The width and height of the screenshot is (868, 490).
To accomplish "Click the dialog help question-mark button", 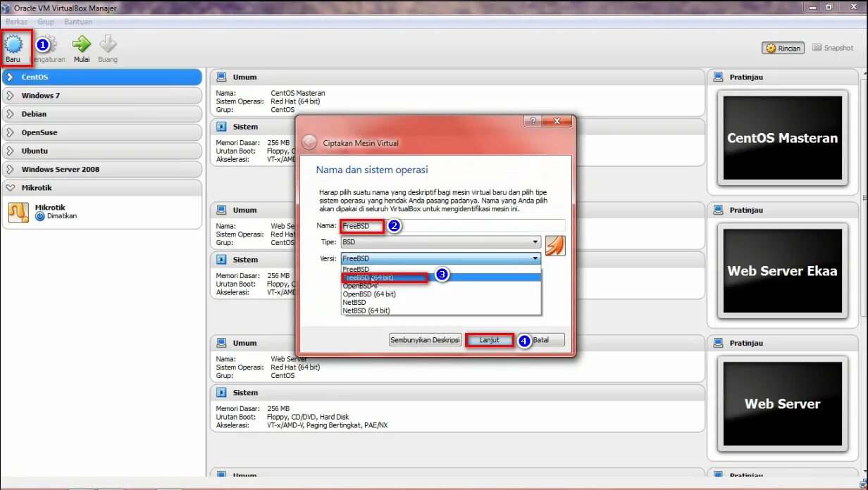I will (x=533, y=121).
